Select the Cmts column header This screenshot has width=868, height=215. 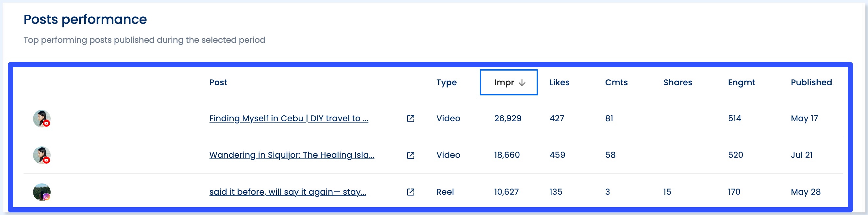(x=616, y=82)
